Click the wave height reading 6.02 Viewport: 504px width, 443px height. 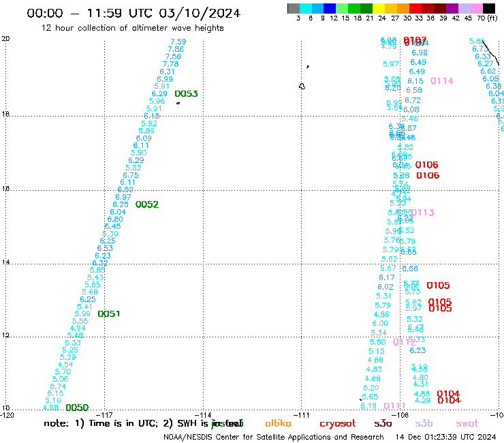(385, 287)
